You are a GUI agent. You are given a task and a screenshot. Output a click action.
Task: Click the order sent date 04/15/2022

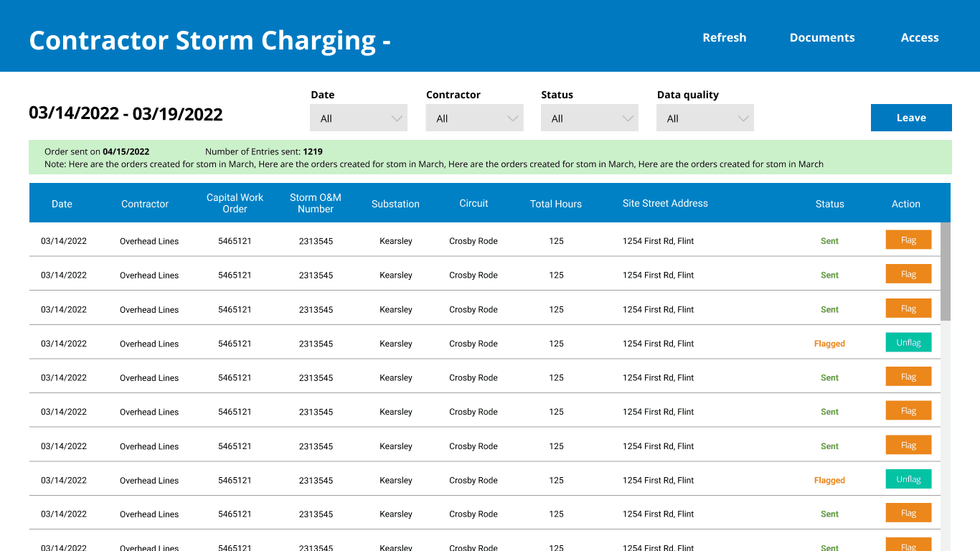(126, 151)
